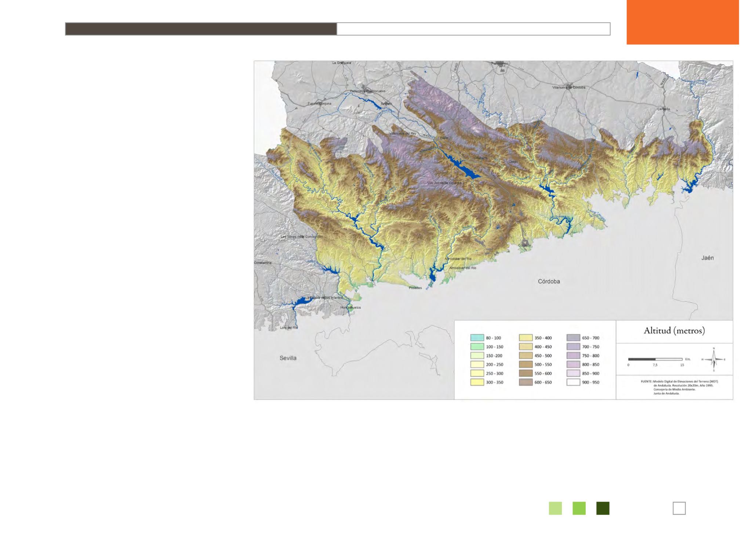Viewport: 756px width, 534px height.
Task: Click the N-420 road label
Action: (x=662, y=82)
